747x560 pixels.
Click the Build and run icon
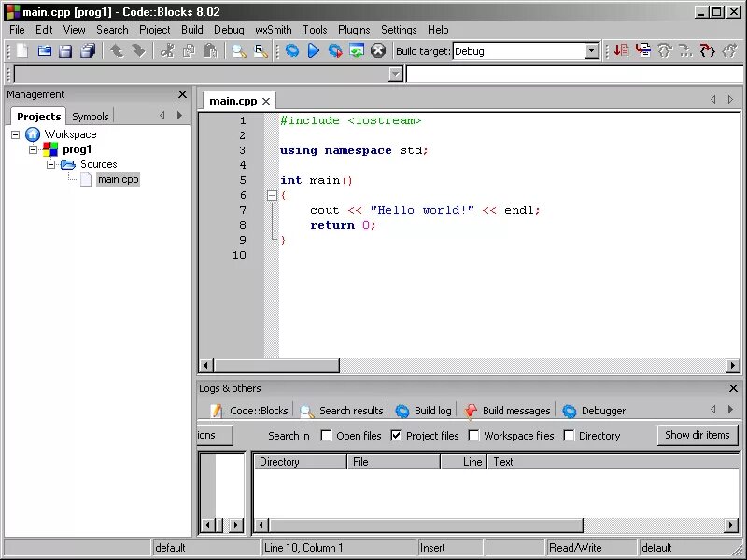coord(335,50)
